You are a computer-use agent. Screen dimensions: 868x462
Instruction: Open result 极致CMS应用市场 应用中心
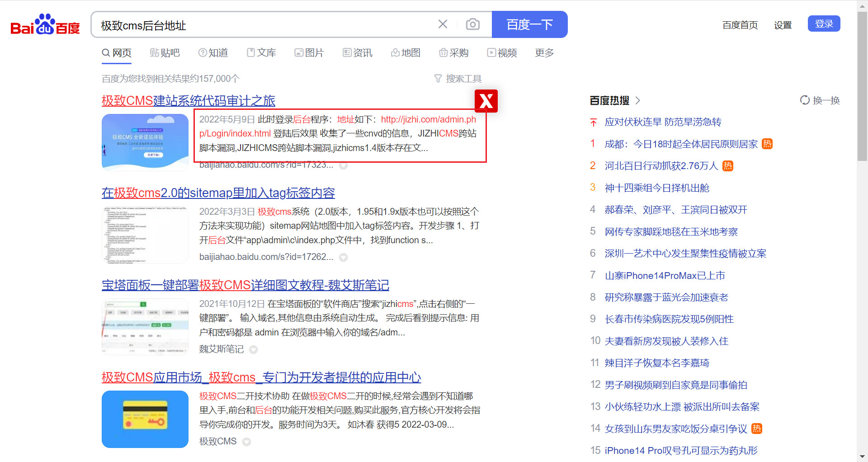point(261,377)
